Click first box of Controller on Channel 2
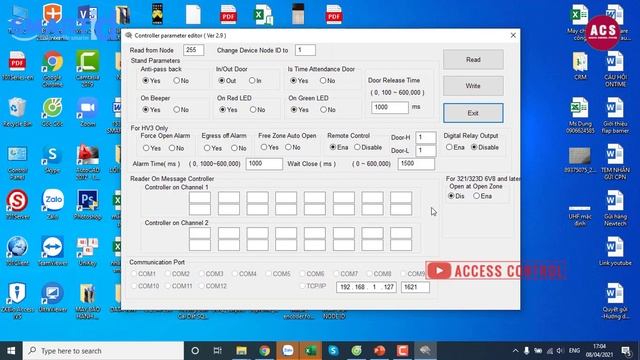Image resolution: width=640 pixels, height=360 pixels. tap(200, 234)
